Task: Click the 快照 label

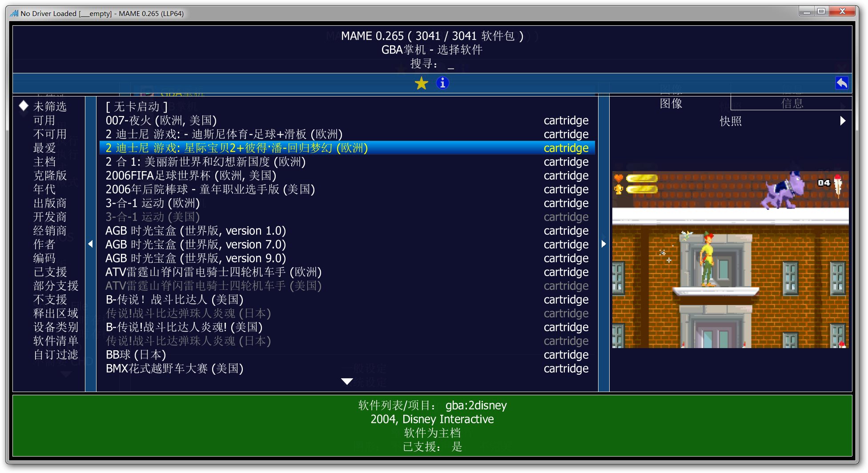Action: click(x=731, y=121)
